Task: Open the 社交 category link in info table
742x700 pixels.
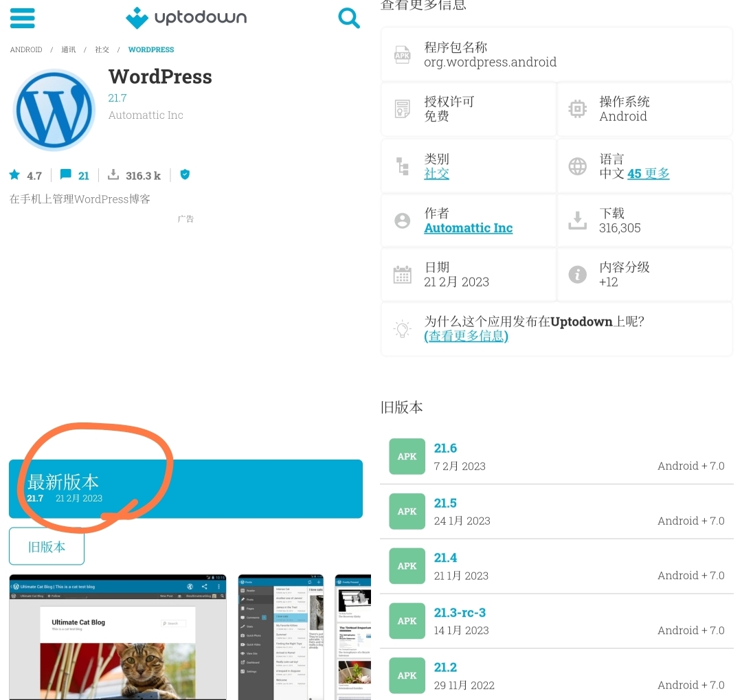Action: (x=436, y=174)
